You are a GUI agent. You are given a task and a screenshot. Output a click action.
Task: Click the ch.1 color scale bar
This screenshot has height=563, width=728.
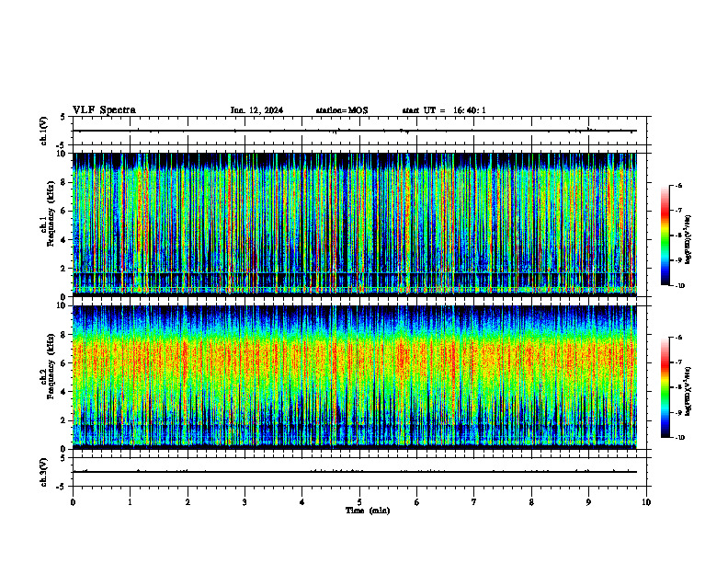point(665,236)
